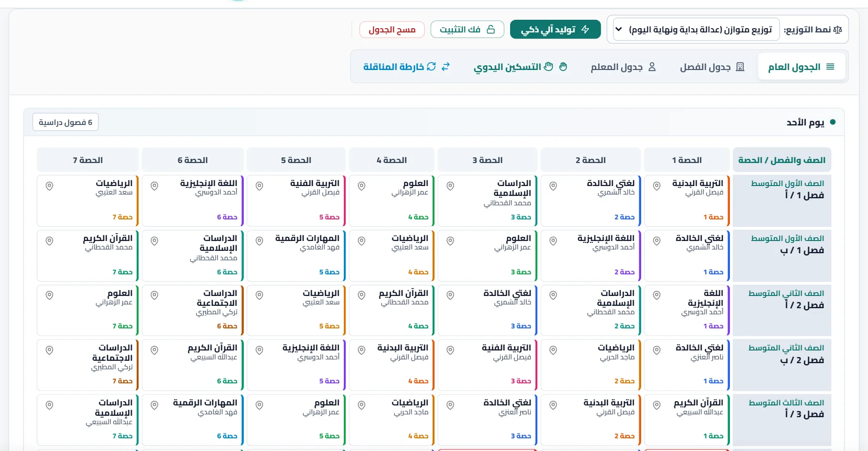Click location pin on التربية البدنية period 4 class 2/ب
Image resolution: width=868 pixels, height=451 pixels.
pos(361,350)
